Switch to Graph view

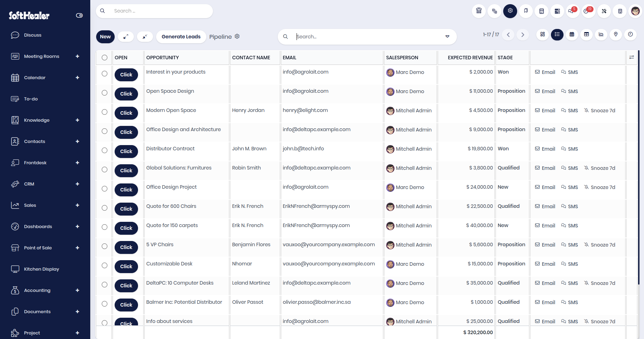[601, 35]
